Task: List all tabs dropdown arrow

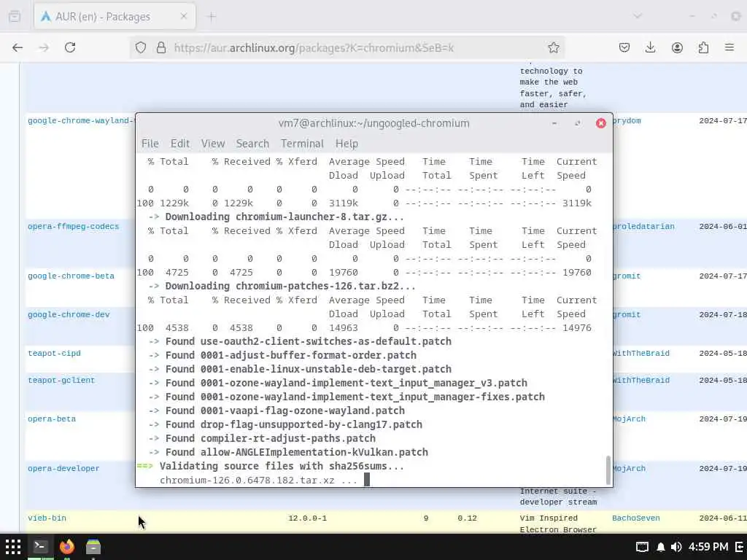Action: (x=638, y=16)
